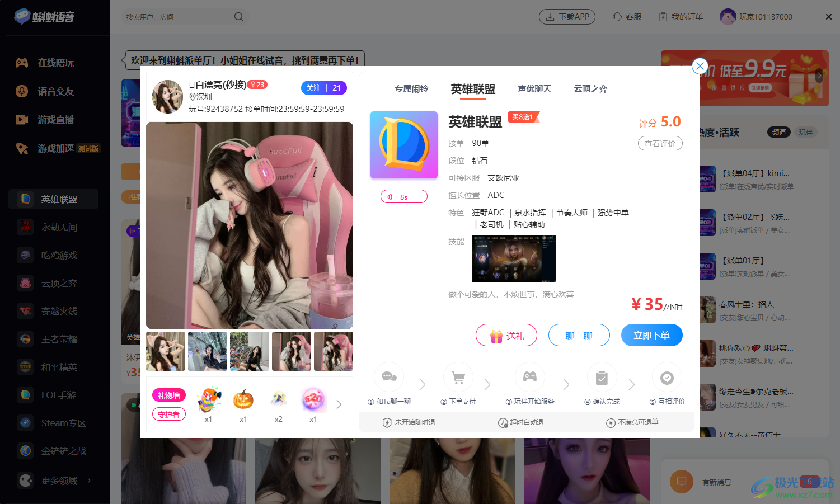
Task: Click the clown gift icon
Action: pyautogui.click(x=209, y=399)
